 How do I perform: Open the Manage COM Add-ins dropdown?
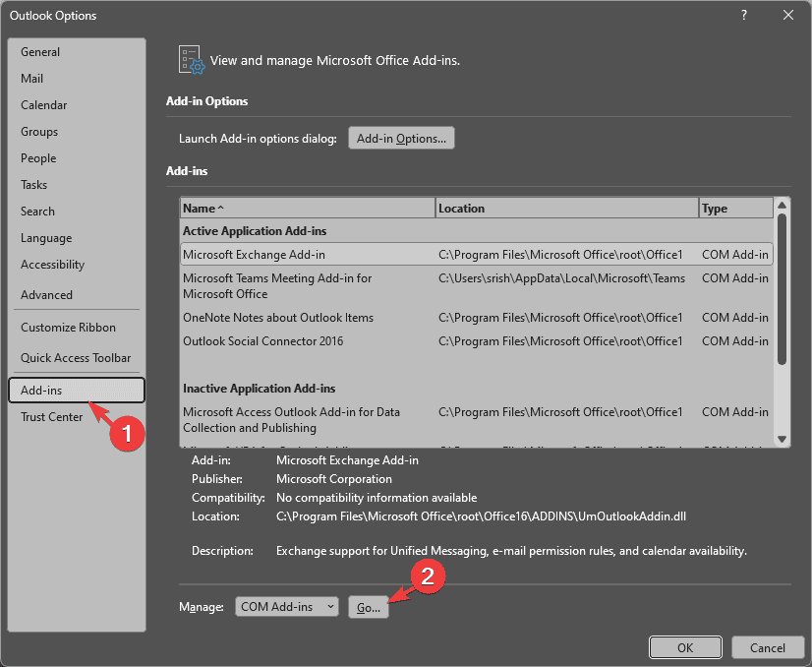coord(287,606)
